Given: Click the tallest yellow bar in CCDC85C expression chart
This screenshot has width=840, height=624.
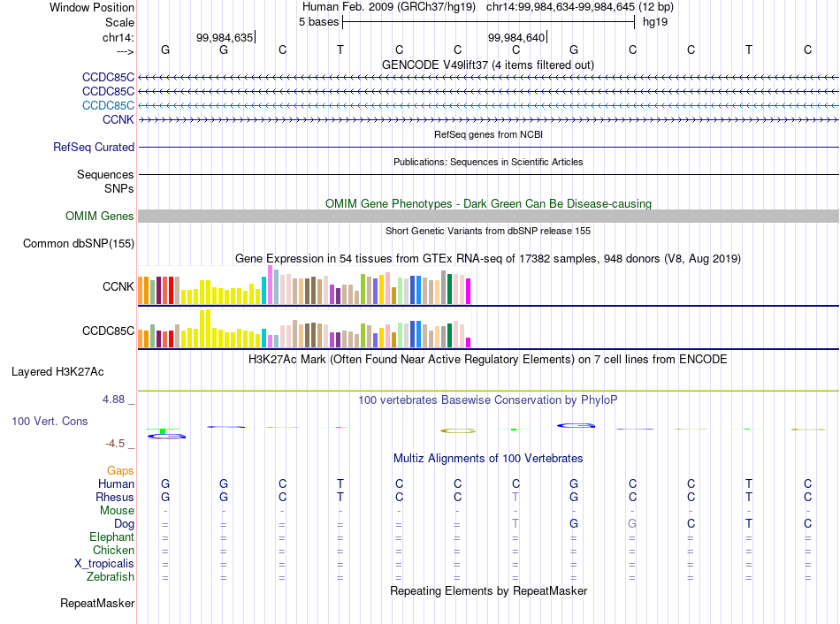Looking at the screenshot, I should [x=209, y=328].
